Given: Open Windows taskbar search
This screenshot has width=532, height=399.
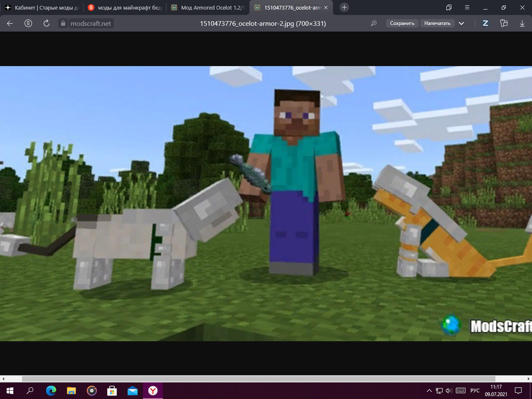Looking at the screenshot, I should pyautogui.click(x=30, y=391).
